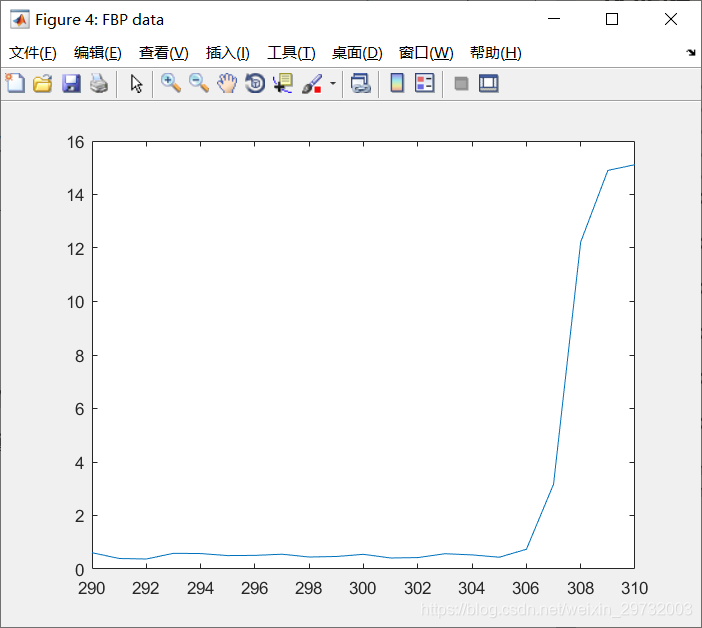Close the Figure 4 FBP data window

(x=670, y=19)
